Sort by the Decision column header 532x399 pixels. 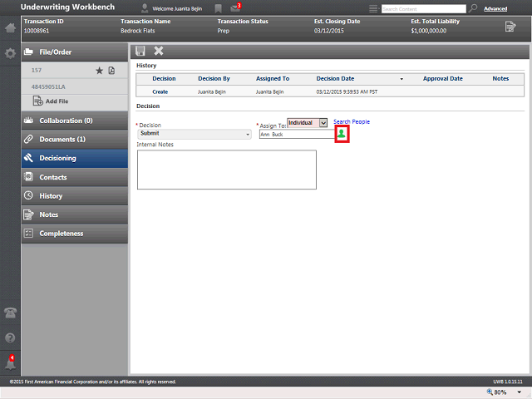[164, 79]
